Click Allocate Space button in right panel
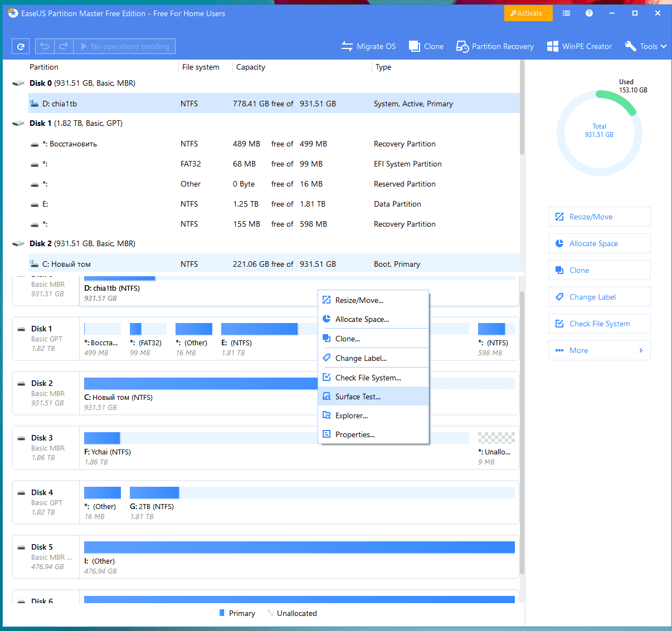 [600, 243]
